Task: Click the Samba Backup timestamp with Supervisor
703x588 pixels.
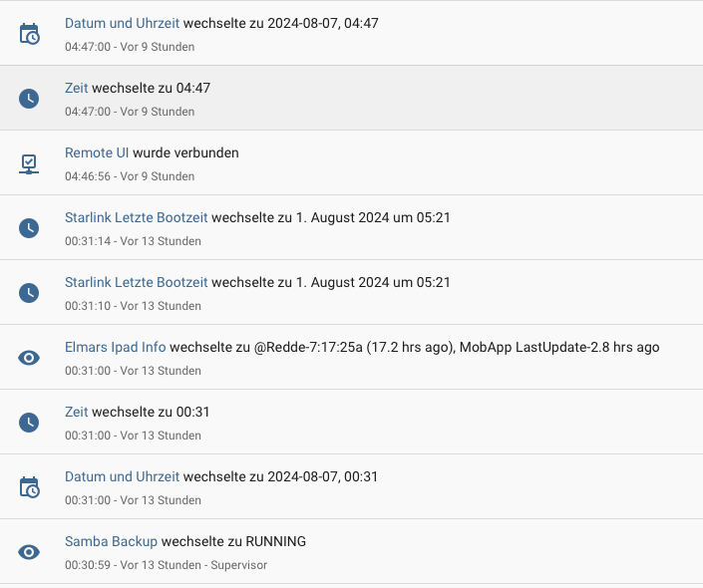Action: click(x=166, y=565)
